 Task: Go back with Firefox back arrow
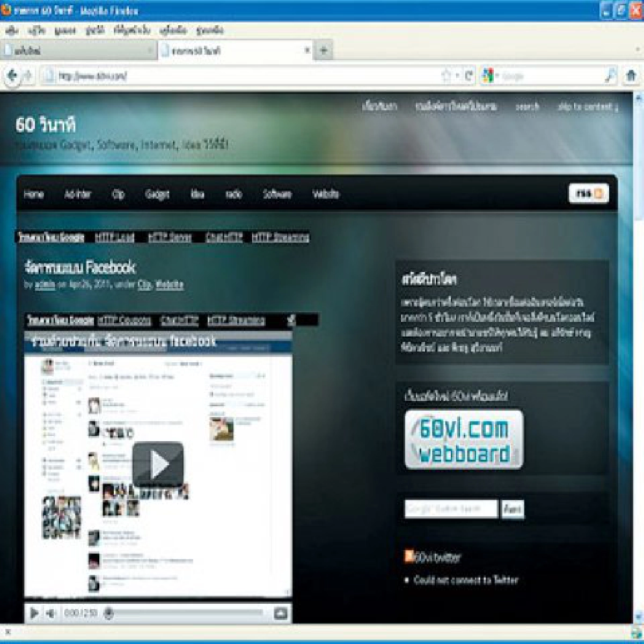[12, 76]
